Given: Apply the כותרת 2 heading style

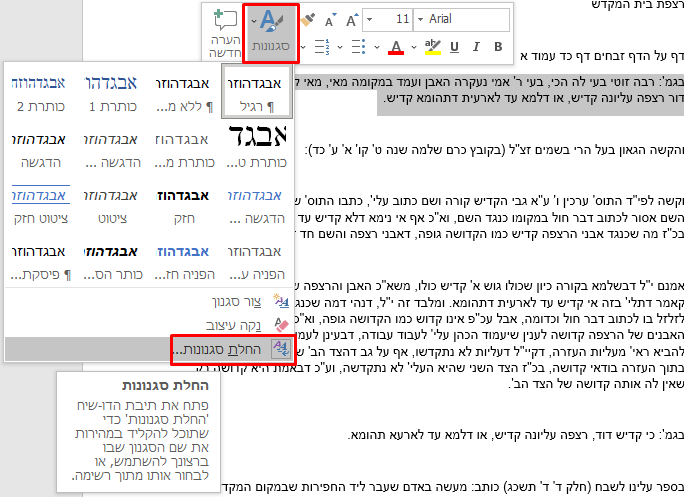Looking at the screenshot, I should click(41, 93).
